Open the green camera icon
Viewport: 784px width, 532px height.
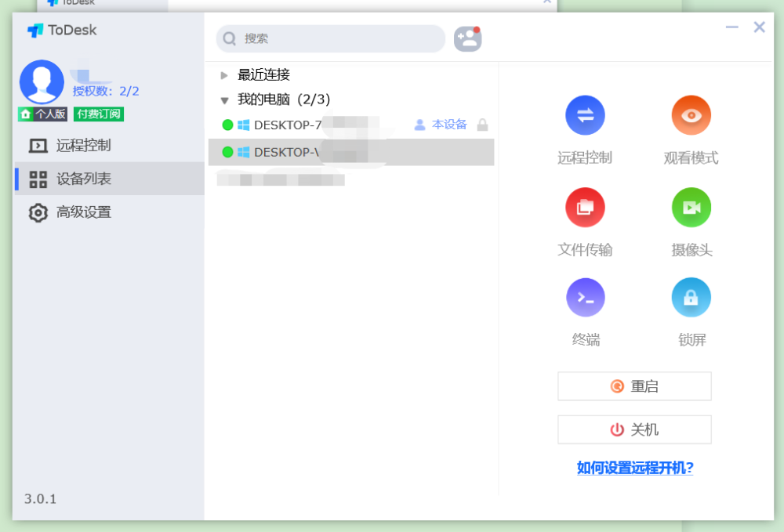[x=691, y=208]
